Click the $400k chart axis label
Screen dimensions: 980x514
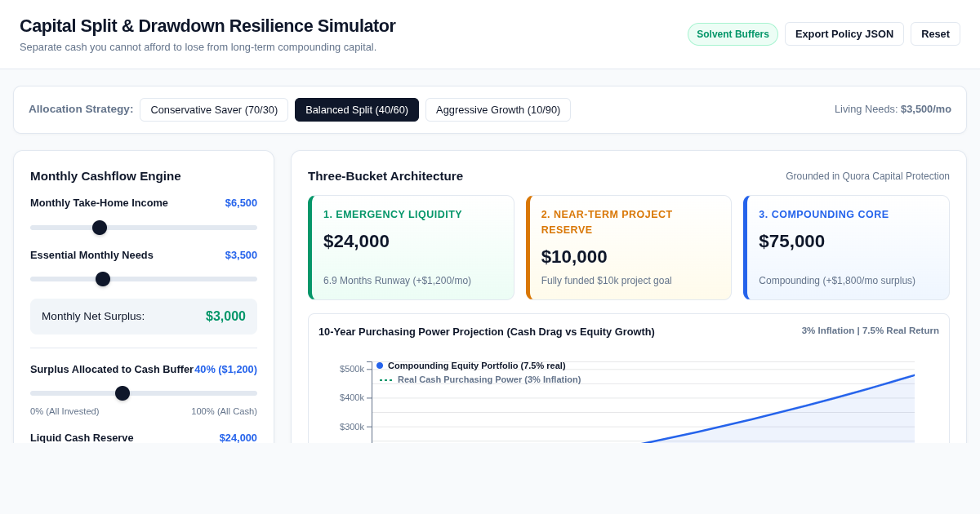click(x=352, y=398)
